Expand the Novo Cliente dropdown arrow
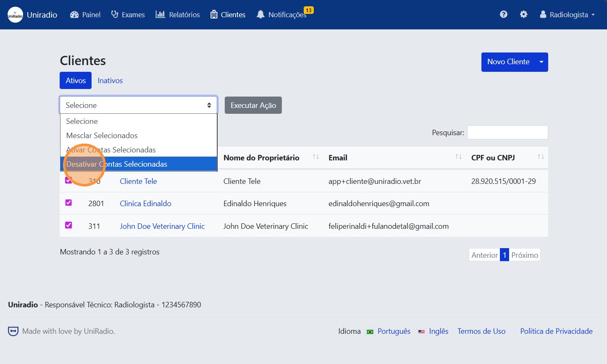607x364 pixels. (541, 62)
